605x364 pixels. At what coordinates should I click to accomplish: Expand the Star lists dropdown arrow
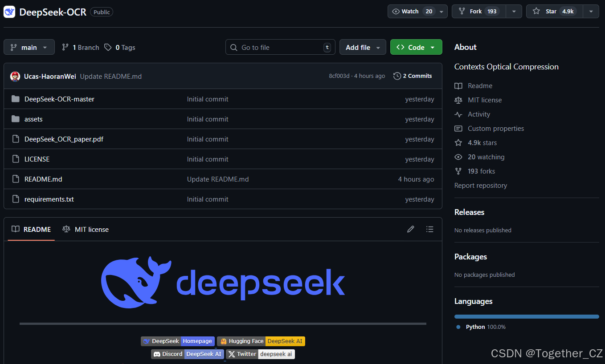pyautogui.click(x=591, y=12)
